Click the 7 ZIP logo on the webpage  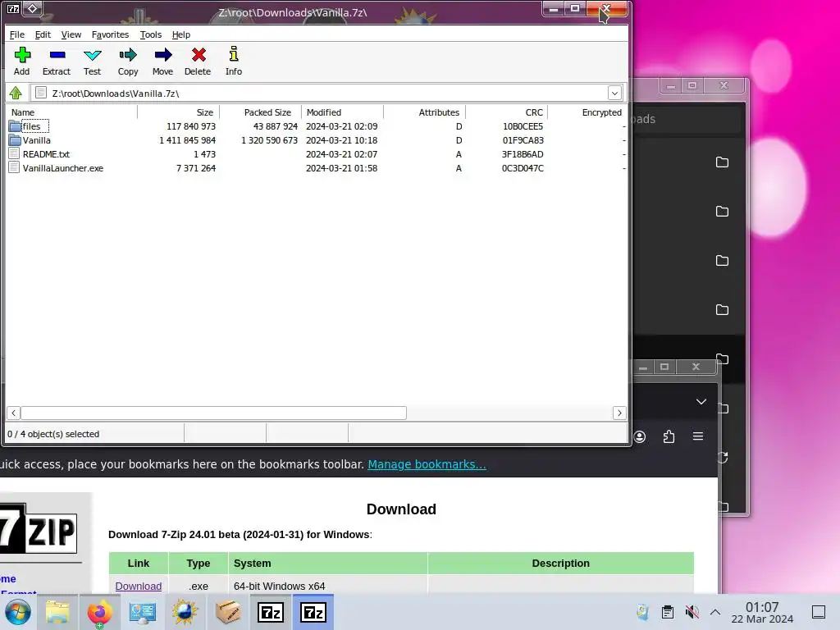pos(38,529)
